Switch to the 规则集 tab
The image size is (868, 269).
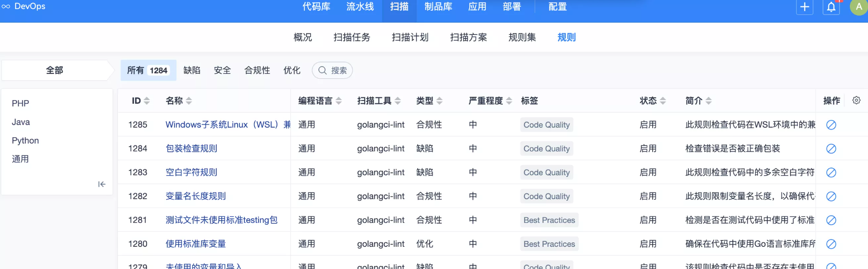[x=522, y=38]
